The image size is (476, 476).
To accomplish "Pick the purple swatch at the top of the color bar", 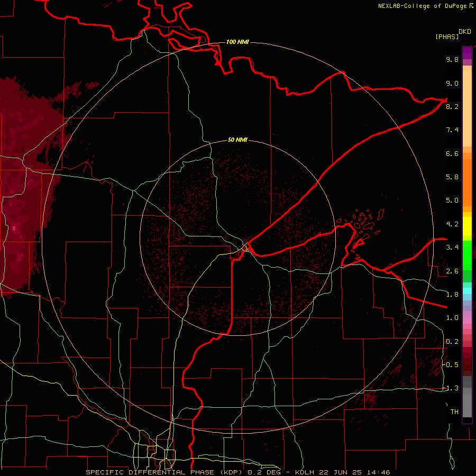I will pos(467,53).
